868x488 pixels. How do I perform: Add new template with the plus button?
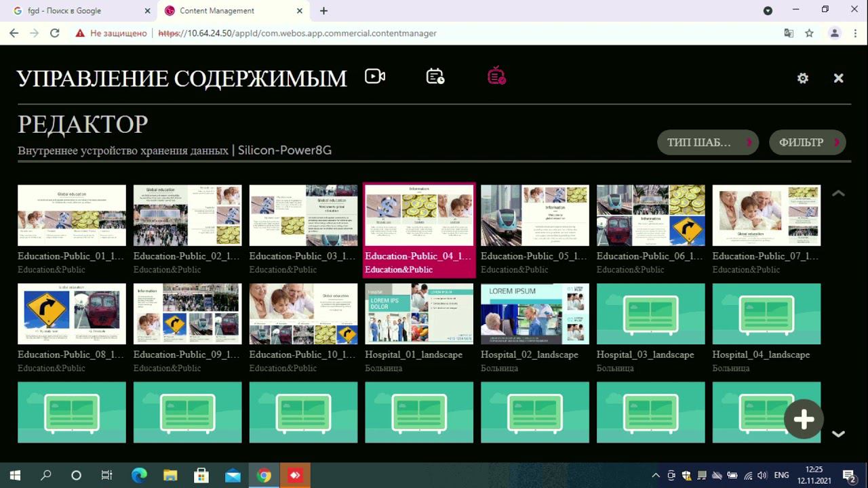[804, 420]
